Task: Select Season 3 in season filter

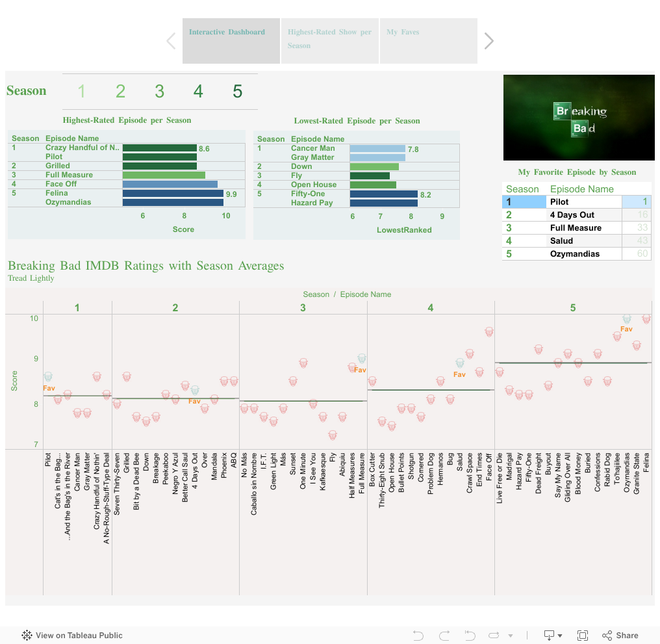Action: click(159, 92)
